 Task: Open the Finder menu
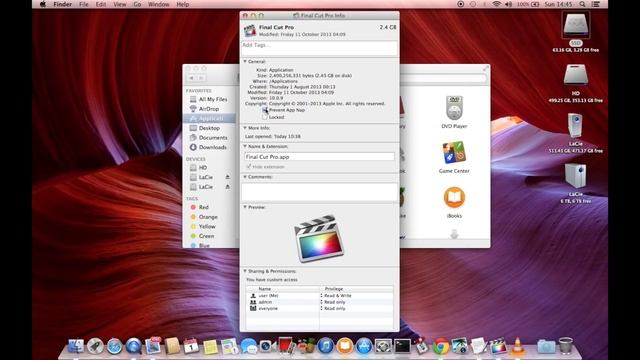tap(62, 4)
